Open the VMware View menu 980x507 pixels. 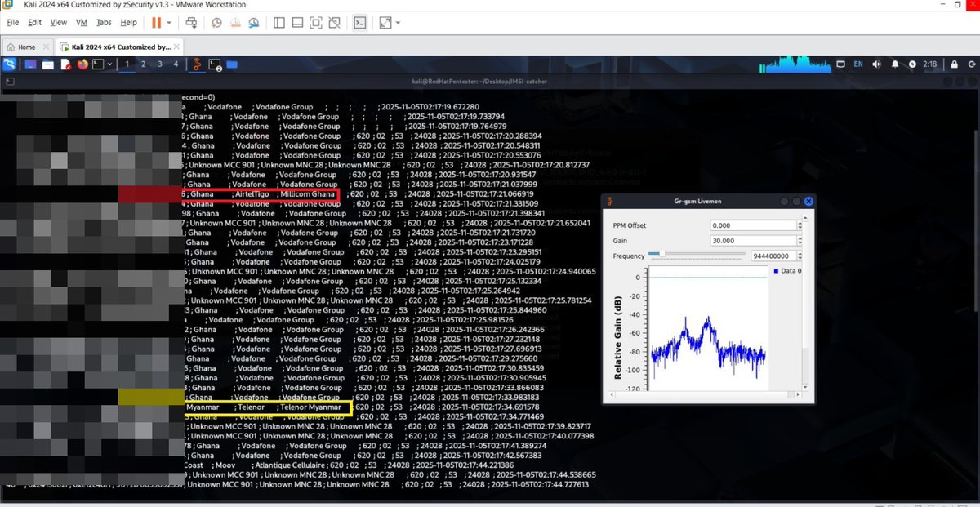(59, 22)
